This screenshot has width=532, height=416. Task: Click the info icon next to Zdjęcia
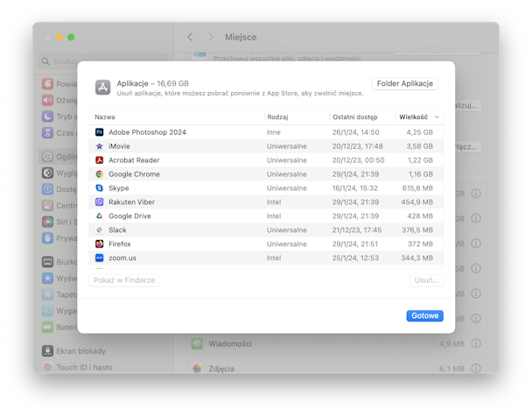(476, 368)
